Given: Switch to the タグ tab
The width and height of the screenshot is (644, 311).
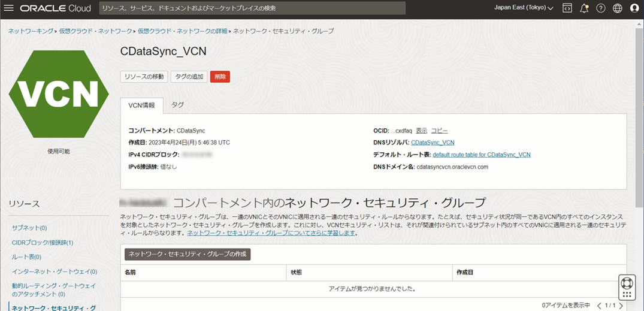Looking at the screenshot, I should click(x=177, y=105).
